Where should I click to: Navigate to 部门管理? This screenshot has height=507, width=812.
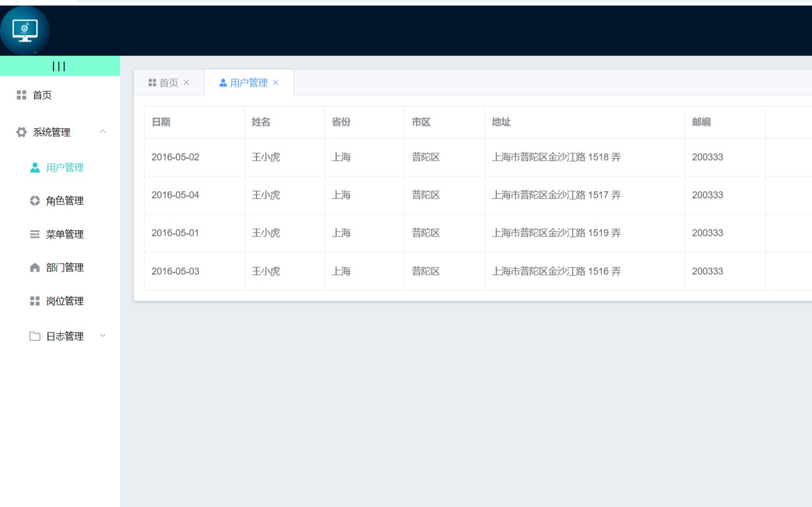coord(65,267)
